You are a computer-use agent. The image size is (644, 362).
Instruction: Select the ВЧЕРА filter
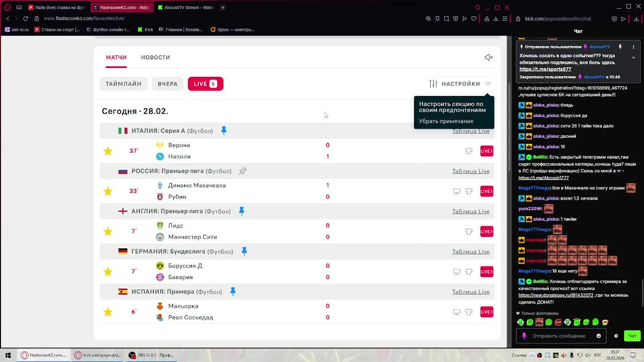pos(168,84)
